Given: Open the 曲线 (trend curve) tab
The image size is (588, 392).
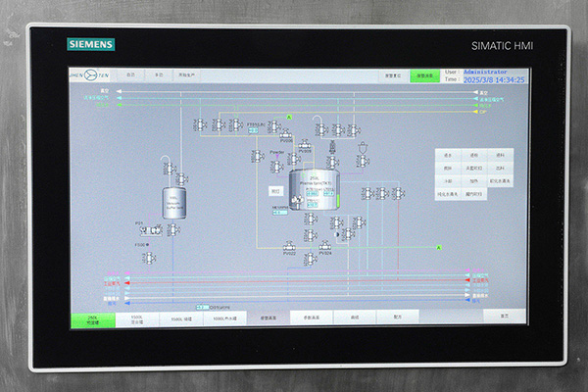Looking at the screenshot, I should [x=354, y=318].
